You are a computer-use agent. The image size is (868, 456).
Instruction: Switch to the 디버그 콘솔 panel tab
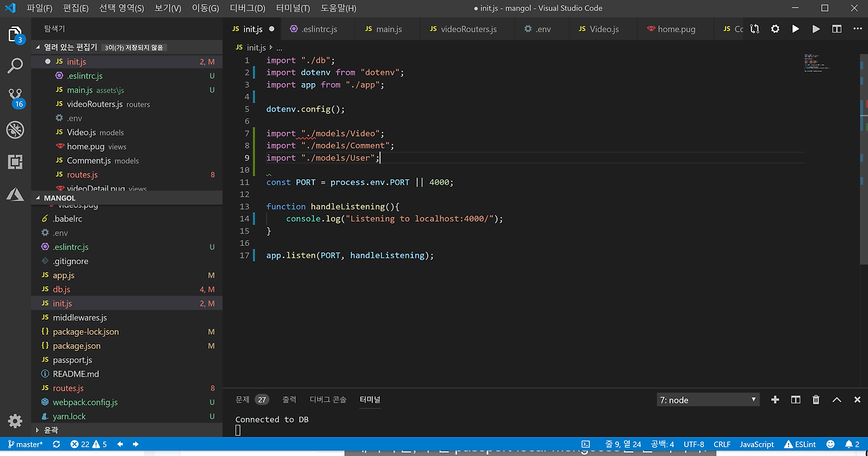click(328, 400)
